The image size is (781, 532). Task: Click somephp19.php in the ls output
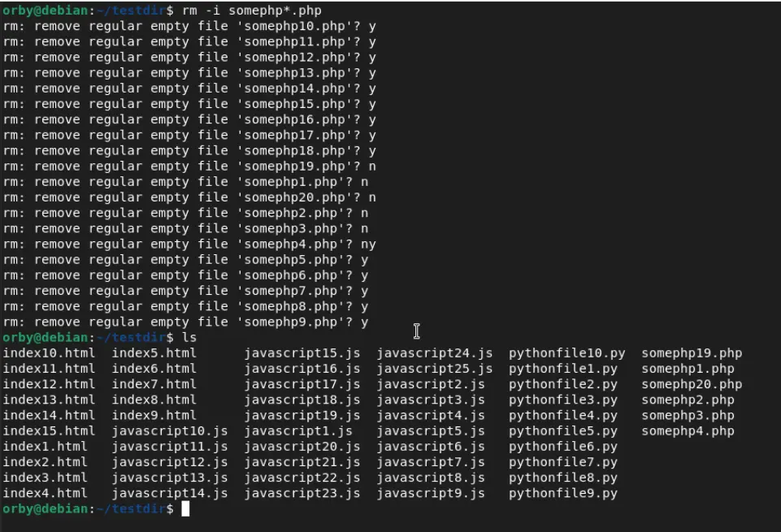692,353
